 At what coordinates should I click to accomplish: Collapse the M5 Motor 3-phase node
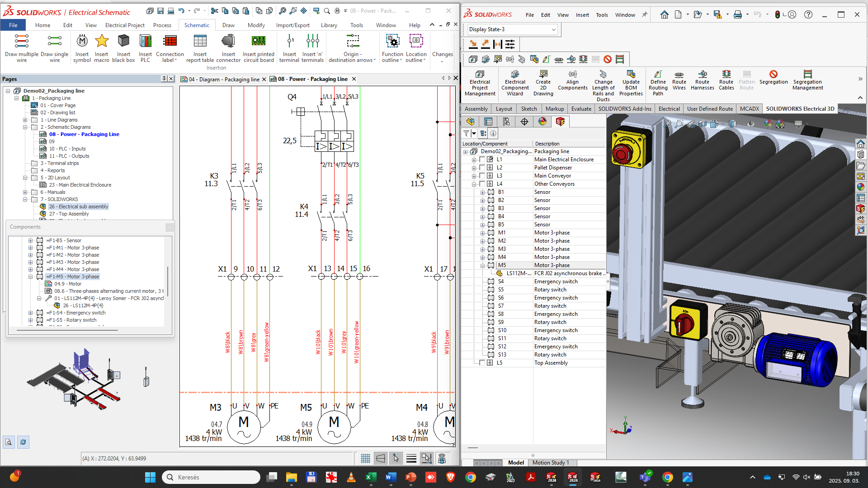click(482, 265)
